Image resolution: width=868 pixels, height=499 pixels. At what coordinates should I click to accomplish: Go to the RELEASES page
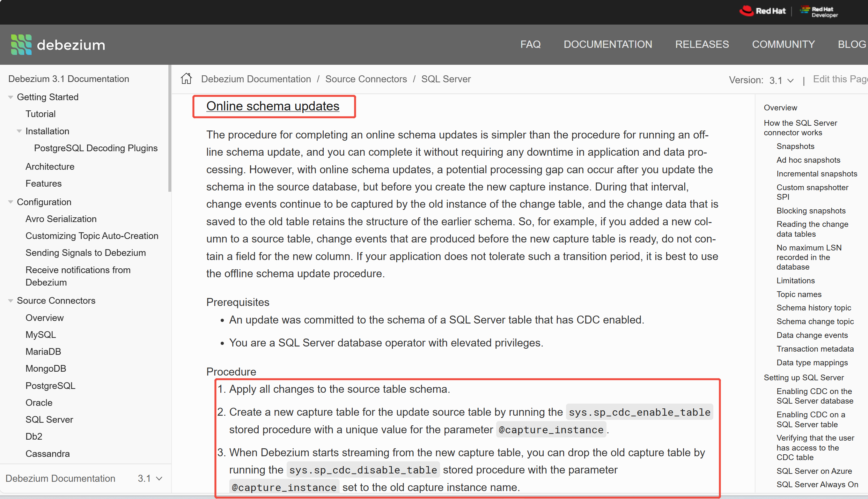[702, 45]
